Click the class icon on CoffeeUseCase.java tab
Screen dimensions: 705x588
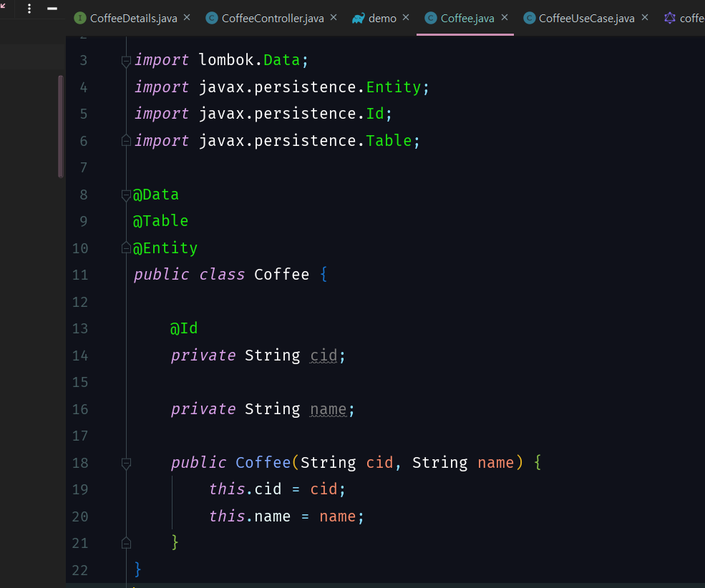(529, 18)
